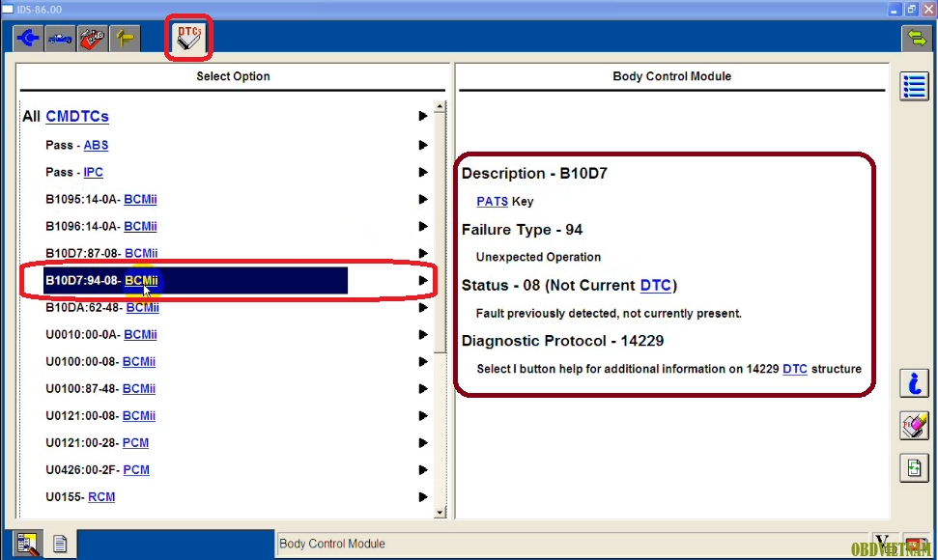Expand the U0121:00-28 PCM row arrow
This screenshot has height=560, width=938.
[x=423, y=443]
